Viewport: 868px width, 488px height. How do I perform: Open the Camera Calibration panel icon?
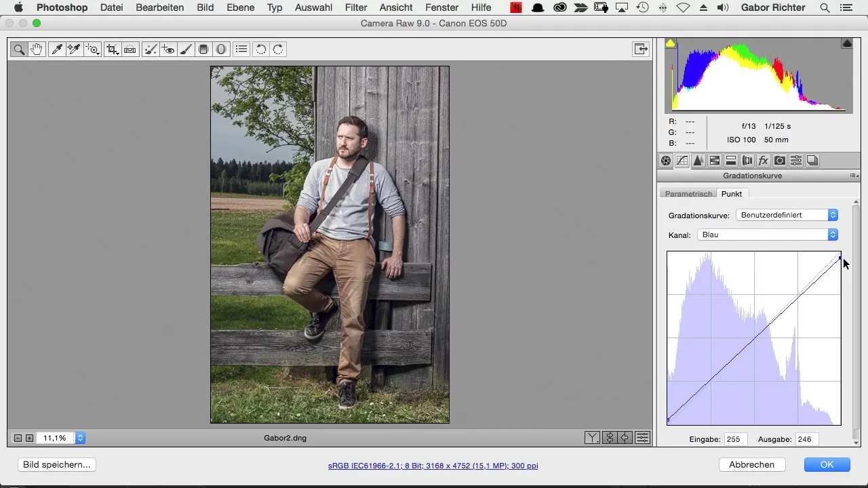pos(780,161)
